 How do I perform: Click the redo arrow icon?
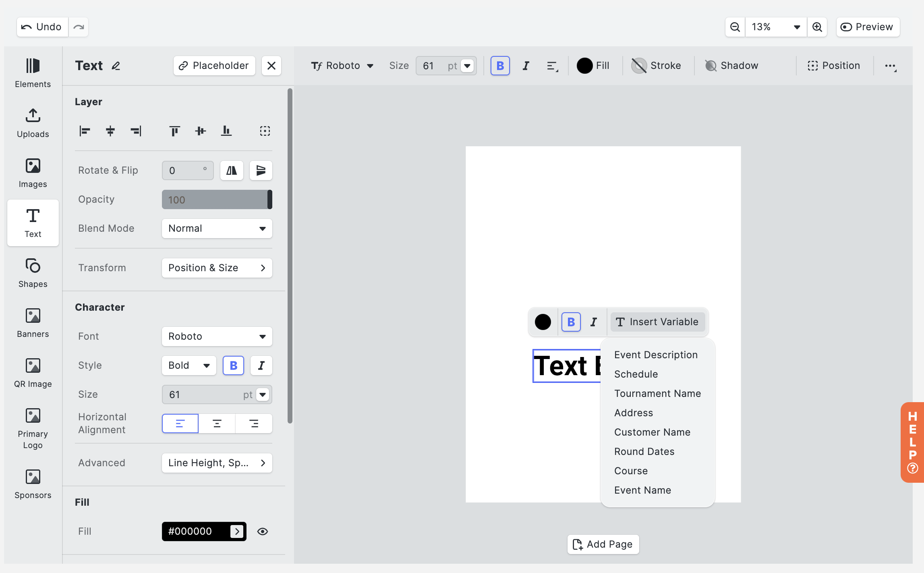(x=79, y=27)
